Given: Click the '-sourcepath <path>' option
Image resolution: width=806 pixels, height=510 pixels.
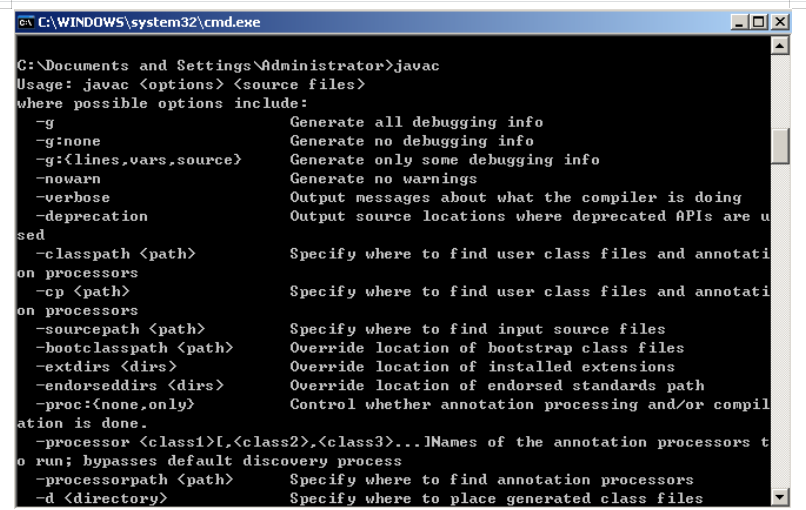Looking at the screenshot, I should (120, 329).
